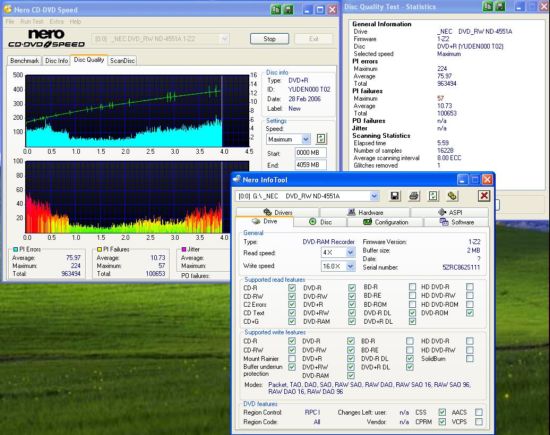550x435 pixels.
Task: Click the yellow link icon in Nero InfoTool
Action: click(452, 196)
